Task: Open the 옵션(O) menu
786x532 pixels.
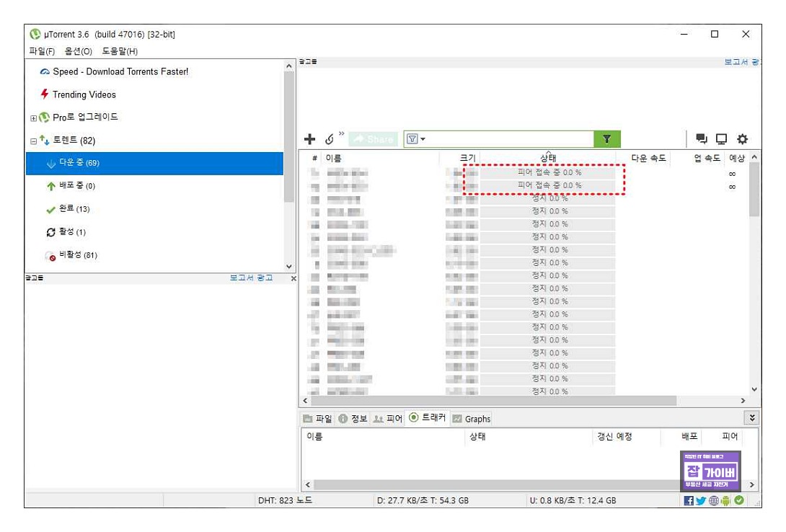Action: click(x=78, y=51)
